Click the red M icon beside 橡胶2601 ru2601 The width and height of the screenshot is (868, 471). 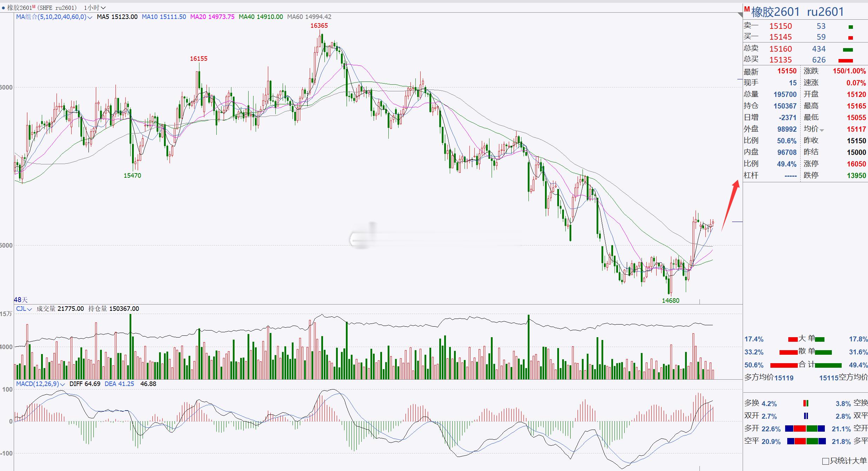click(x=747, y=9)
